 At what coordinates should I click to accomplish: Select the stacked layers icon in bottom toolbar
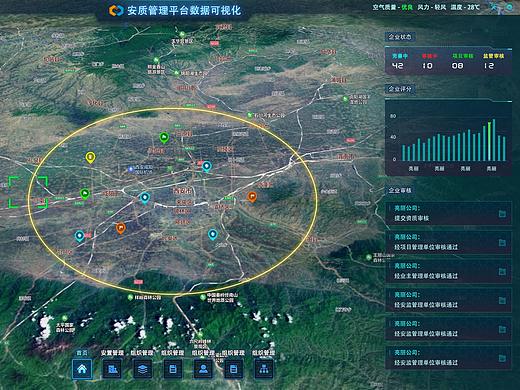[143, 369]
